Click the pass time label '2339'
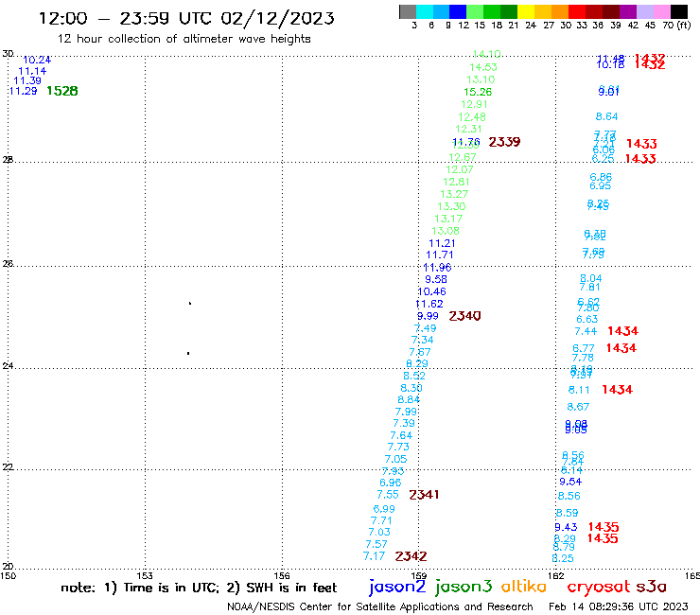 point(504,142)
